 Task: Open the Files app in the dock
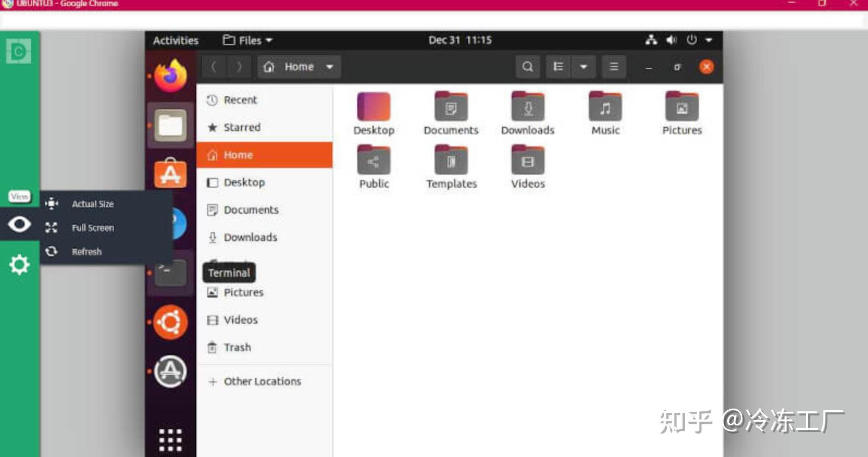pos(170,126)
